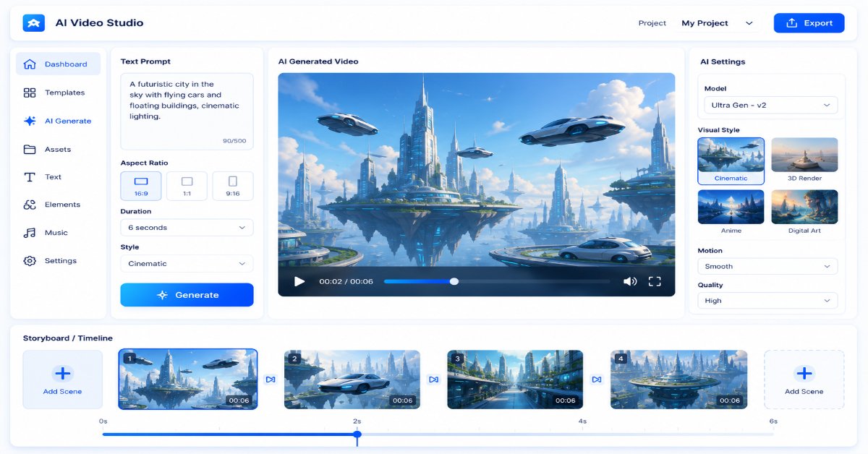Choose the Anime visual style thumbnail
This screenshot has height=454, width=868.
pyautogui.click(x=731, y=207)
